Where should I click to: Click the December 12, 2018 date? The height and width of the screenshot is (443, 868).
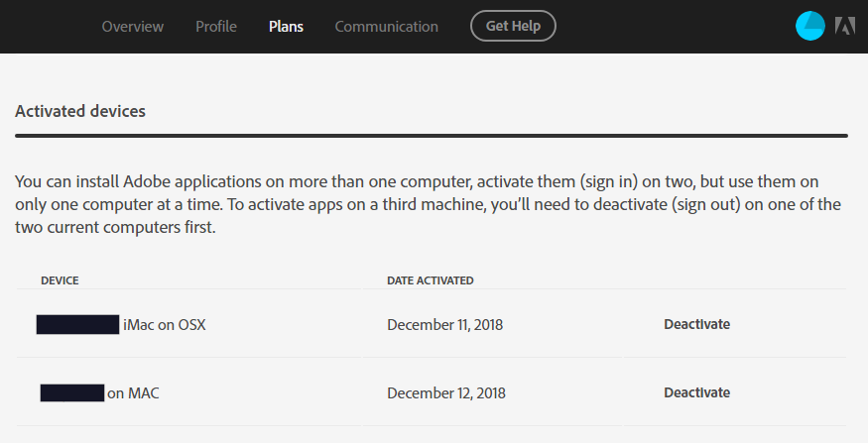(x=446, y=393)
